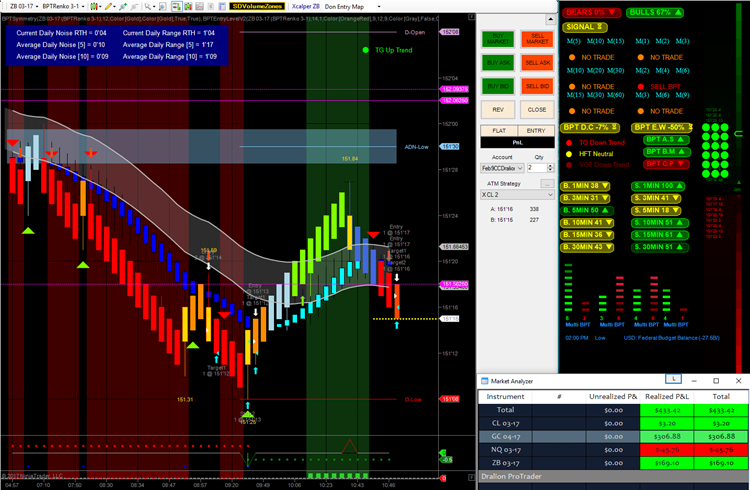Click the small square icon at chart top right
This screenshot has height=490, width=750.
click(x=471, y=17)
